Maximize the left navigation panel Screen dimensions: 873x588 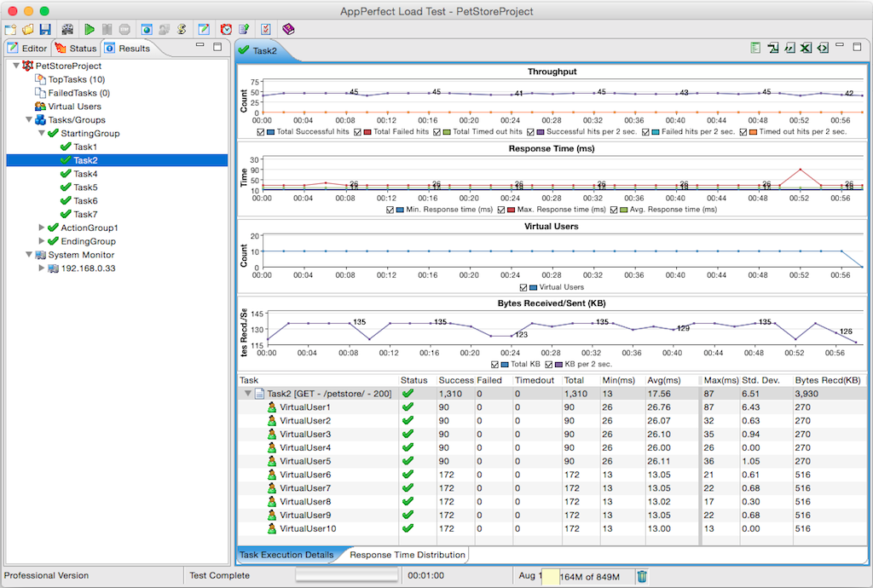[217, 47]
